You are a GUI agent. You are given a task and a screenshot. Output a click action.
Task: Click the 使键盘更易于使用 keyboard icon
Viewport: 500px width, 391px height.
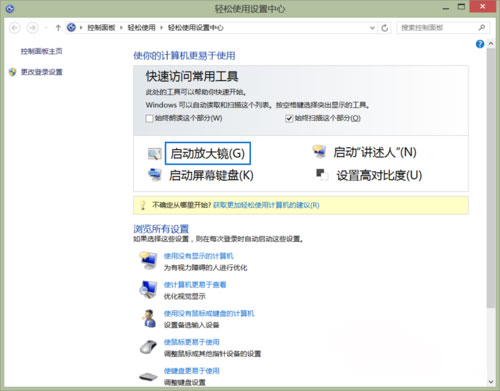pyautogui.click(x=148, y=377)
